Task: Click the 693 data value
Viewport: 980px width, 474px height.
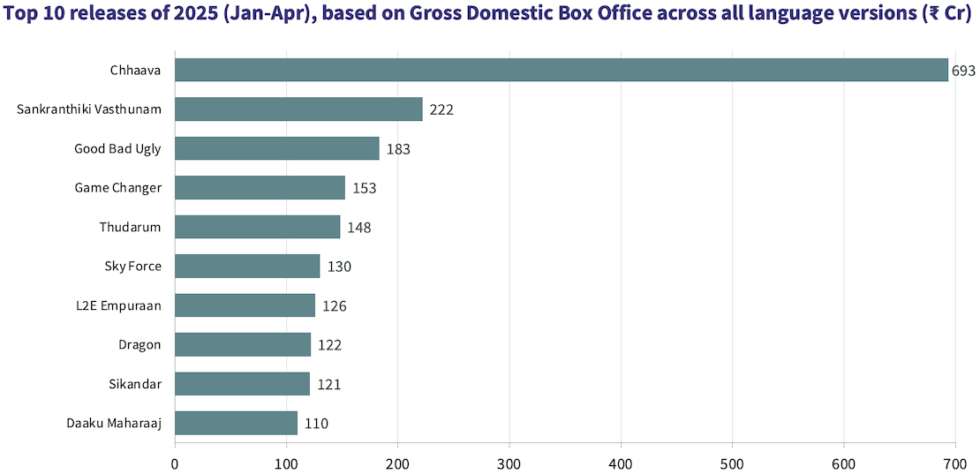Action: point(963,71)
